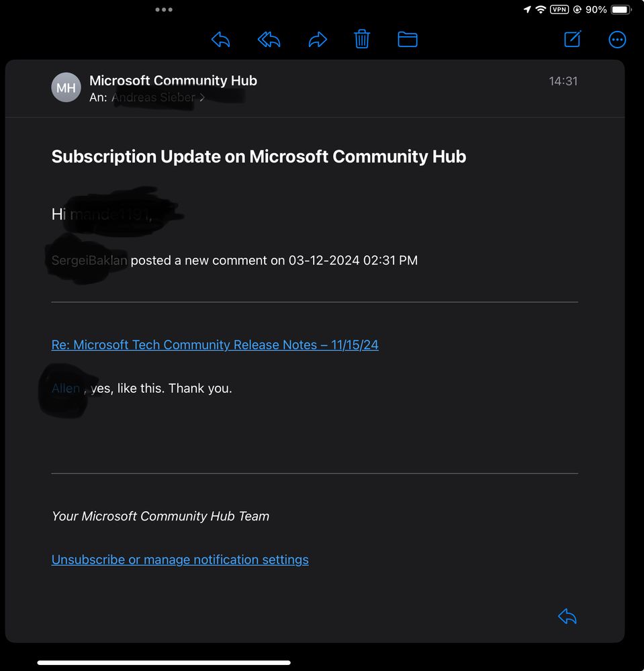The height and width of the screenshot is (671, 644).
Task: Click Unsubscribe or manage notification settings
Action: pyautogui.click(x=180, y=560)
